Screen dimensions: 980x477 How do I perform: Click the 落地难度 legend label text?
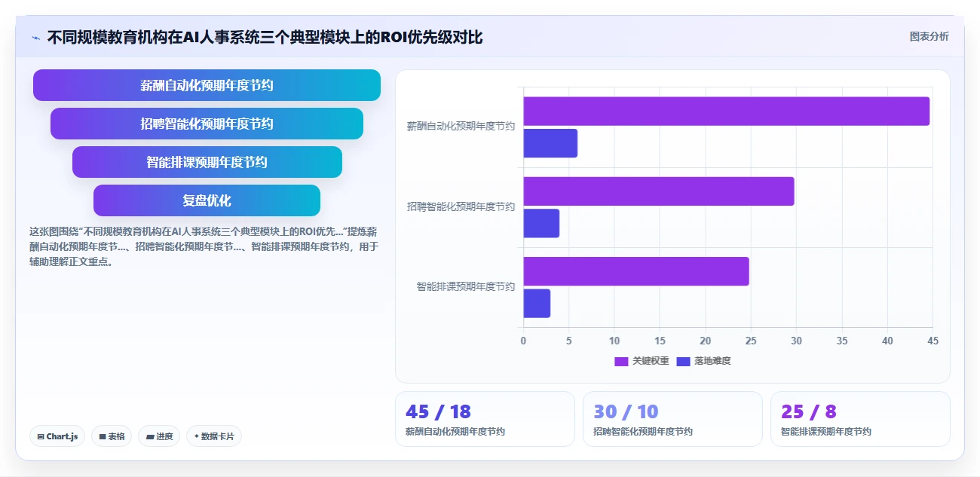click(x=712, y=361)
